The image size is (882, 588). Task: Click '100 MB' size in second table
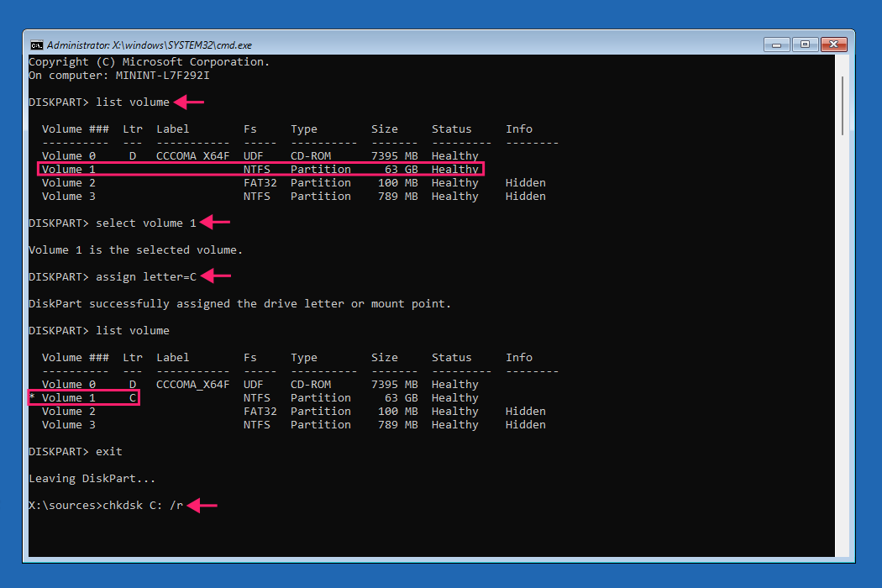coord(397,412)
